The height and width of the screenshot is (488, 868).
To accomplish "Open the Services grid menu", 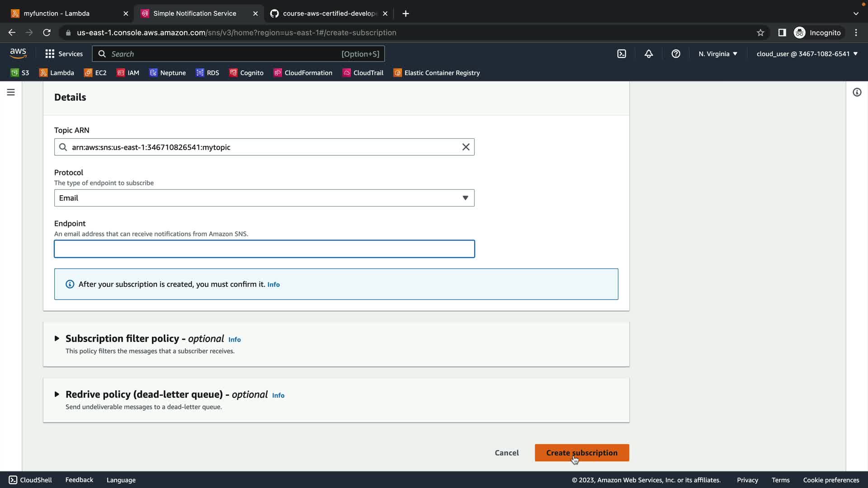I will coord(64,54).
